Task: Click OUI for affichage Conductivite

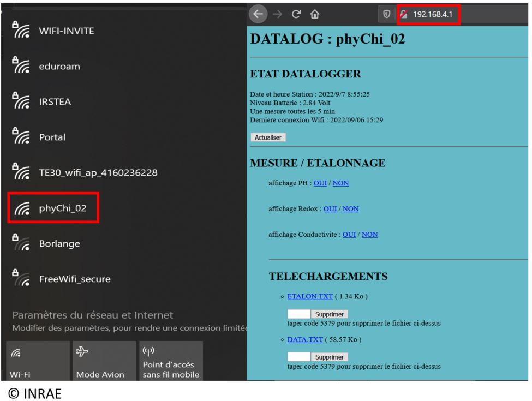Action: coord(349,234)
